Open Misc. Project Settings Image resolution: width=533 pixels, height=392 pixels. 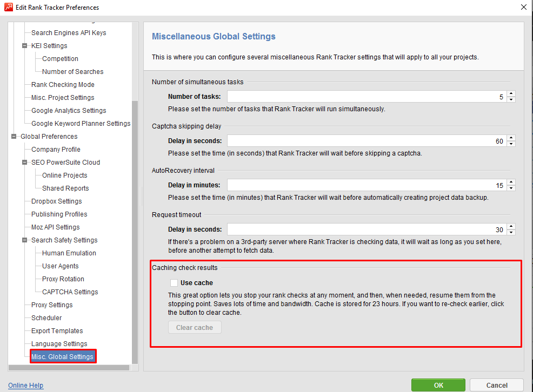(x=63, y=98)
